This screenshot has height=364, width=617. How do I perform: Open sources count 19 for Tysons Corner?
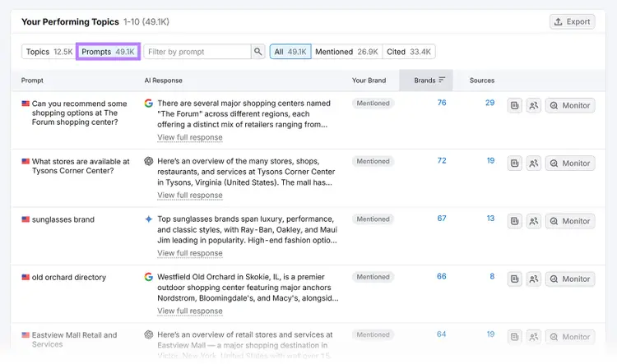coord(490,160)
